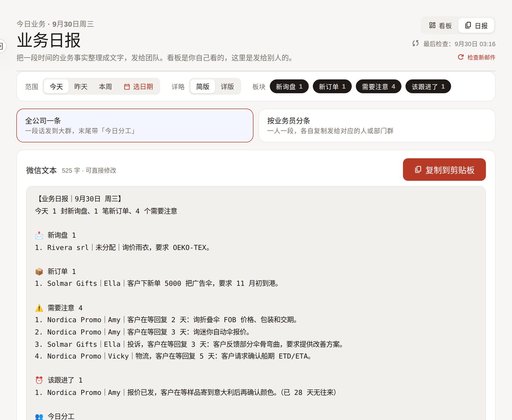Click the 业务日报 page title
Image resolution: width=512 pixels, height=420 pixels.
[49, 40]
